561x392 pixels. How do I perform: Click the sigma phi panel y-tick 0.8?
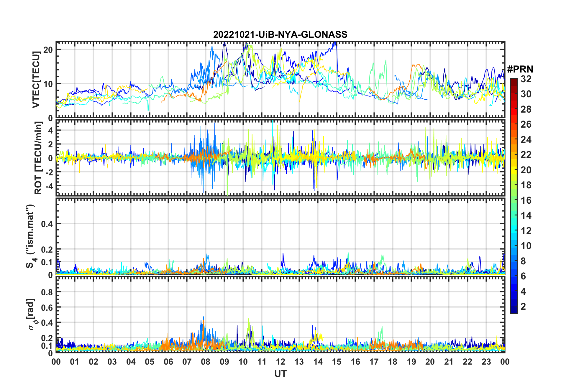(x=47, y=292)
